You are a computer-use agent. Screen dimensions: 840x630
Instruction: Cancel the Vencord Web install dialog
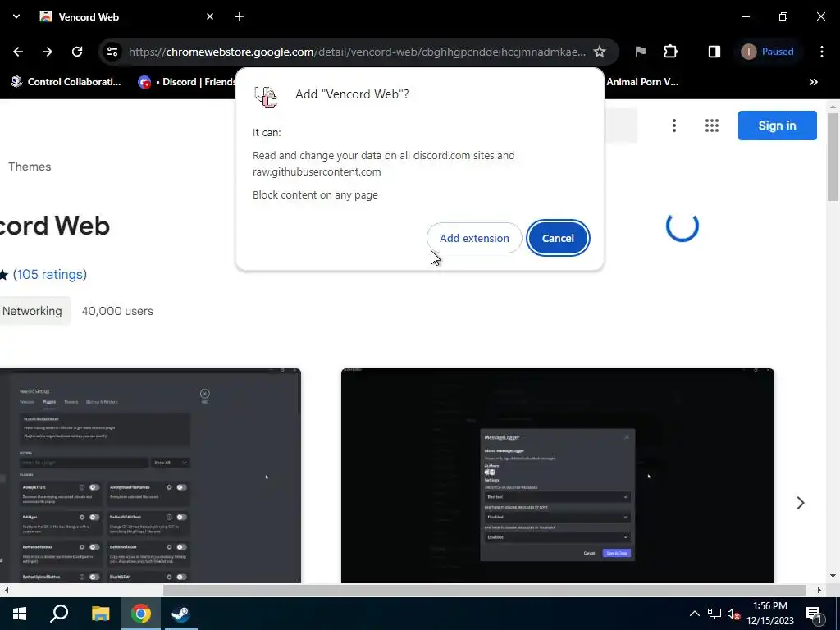pos(558,239)
